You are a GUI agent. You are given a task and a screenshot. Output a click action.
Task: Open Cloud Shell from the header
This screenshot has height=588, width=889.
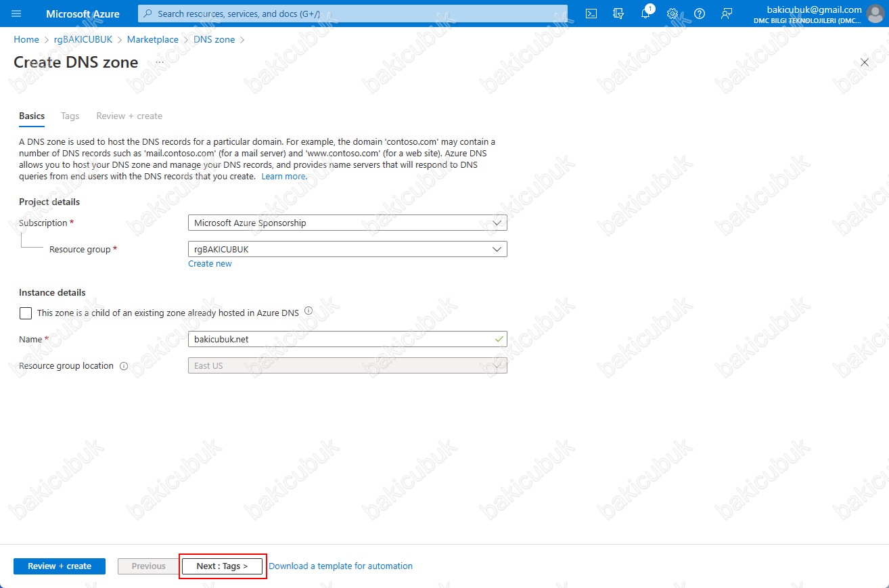tap(591, 14)
